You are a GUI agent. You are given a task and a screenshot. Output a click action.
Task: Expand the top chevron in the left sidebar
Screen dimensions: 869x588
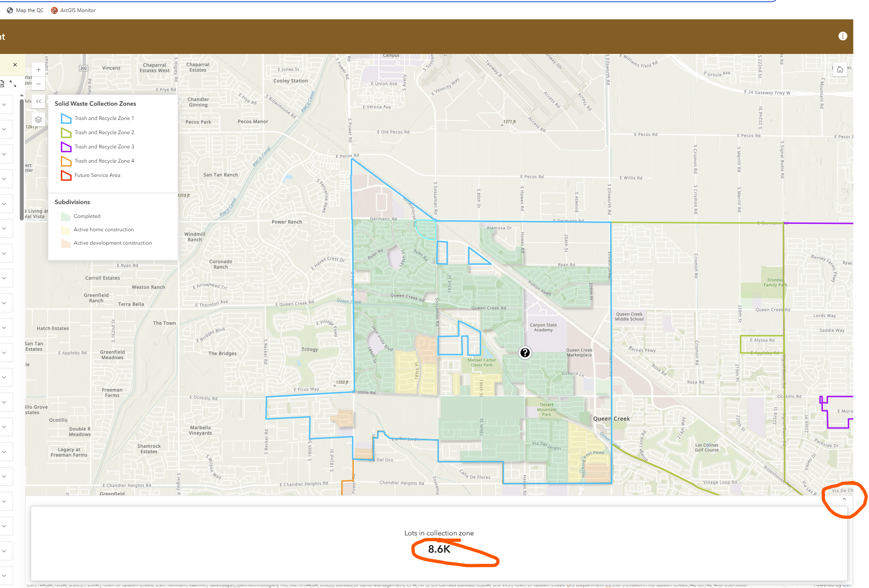pos(5,104)
